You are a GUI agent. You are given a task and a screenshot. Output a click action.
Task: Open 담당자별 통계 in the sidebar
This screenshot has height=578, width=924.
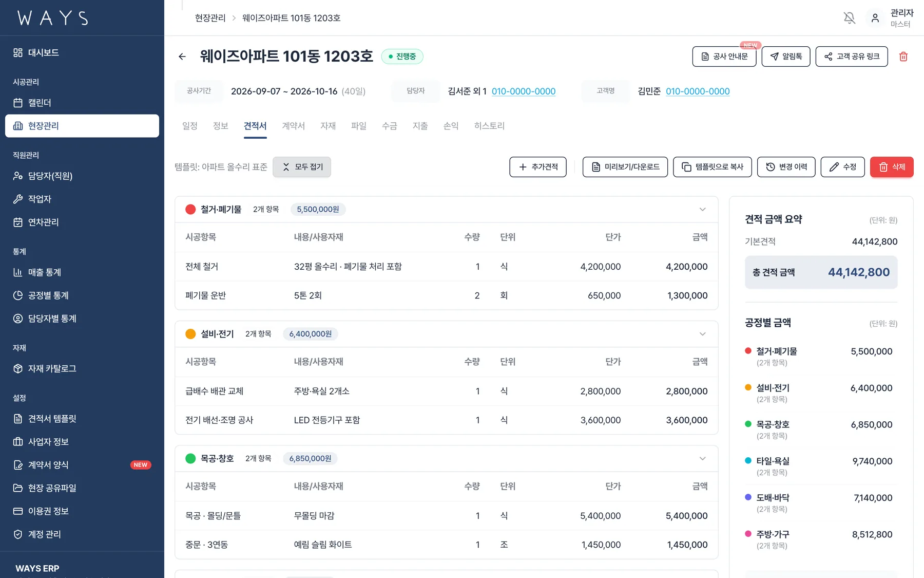point(82,319)
